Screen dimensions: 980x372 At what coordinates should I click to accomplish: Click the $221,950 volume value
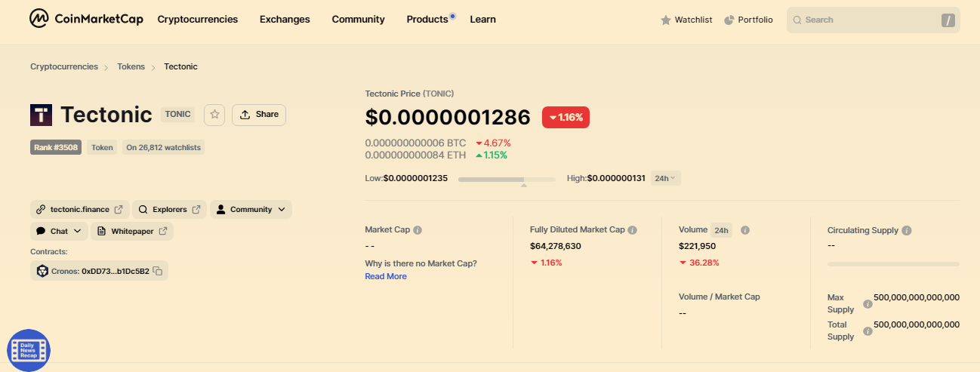pos(697,246)
